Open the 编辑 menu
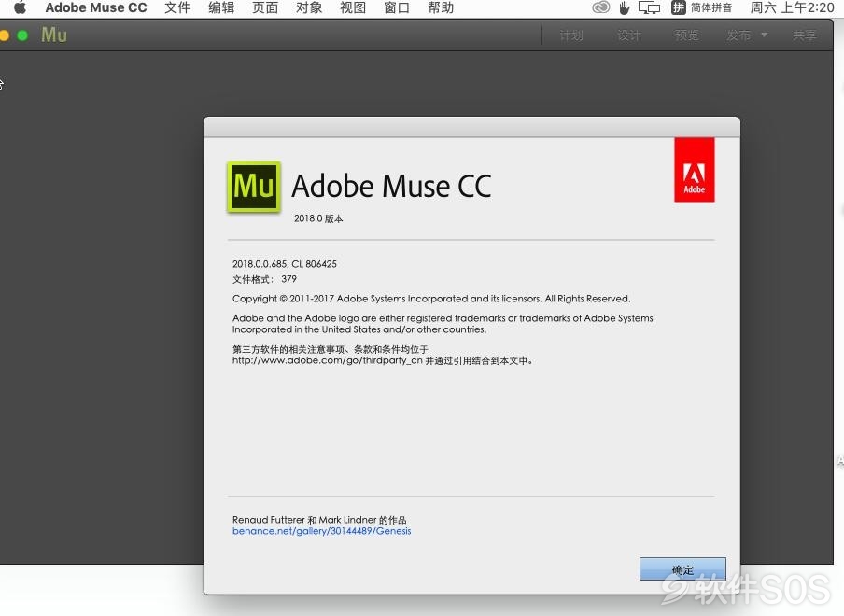This screenshot has height=616, width=844. coord(221,7)
